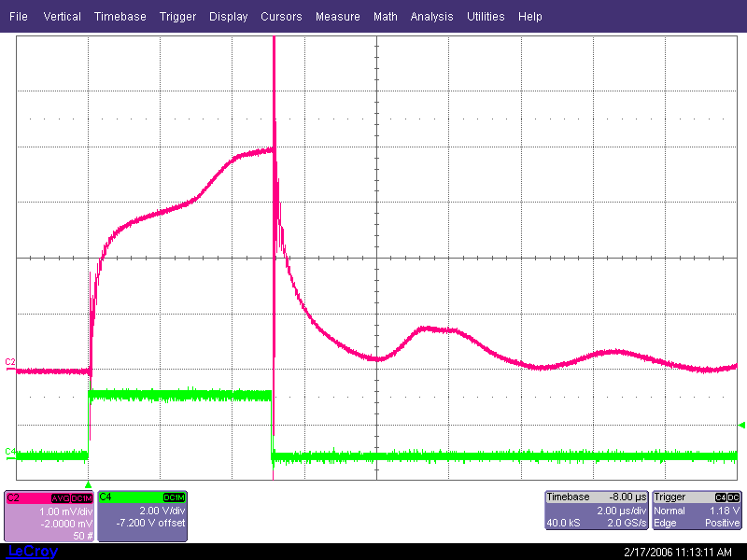Open the Timebase descriptor box

click(x=597, y=510)
